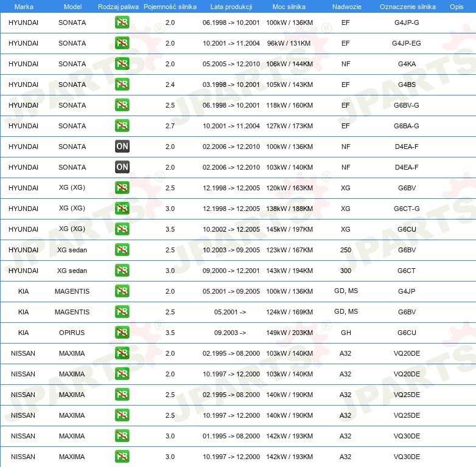
Task: Click engine code G6CT-G cell
Action: point(407,209)
